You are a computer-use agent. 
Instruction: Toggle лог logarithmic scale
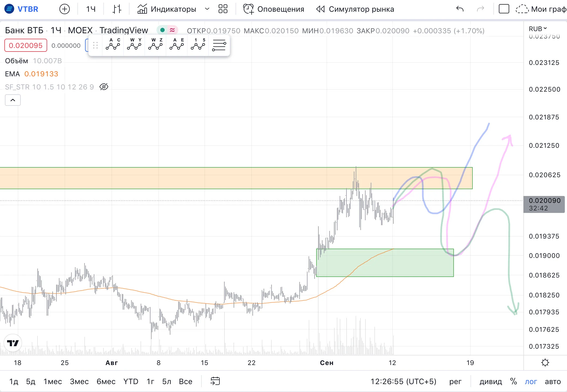click(x=531, y=381)
